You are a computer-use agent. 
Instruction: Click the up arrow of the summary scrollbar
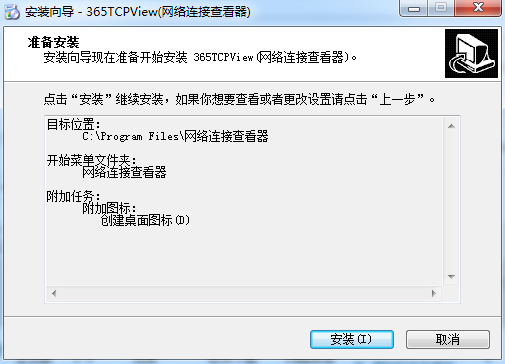[451, 126]
